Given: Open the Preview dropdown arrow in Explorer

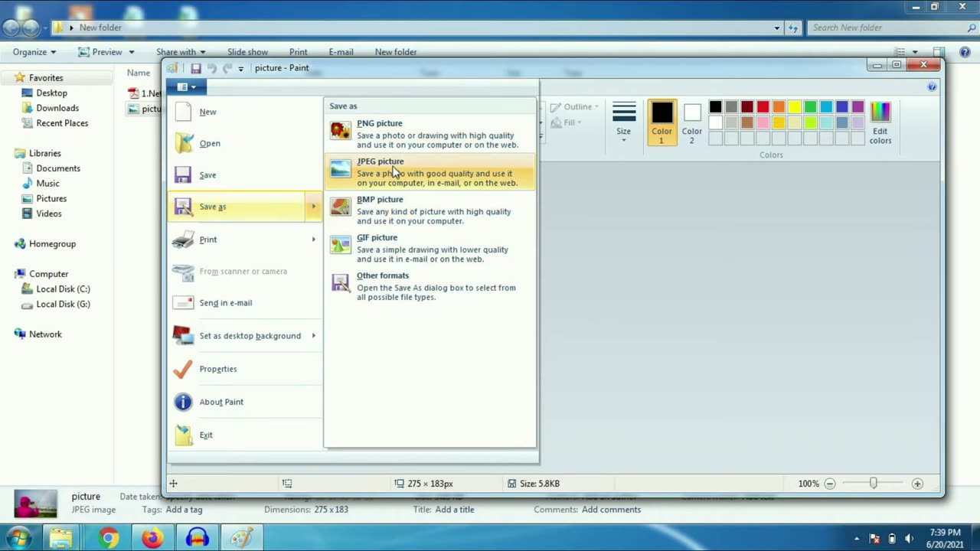Looking at the screenshot, I should pyautogui.click(x=132, y=52).
